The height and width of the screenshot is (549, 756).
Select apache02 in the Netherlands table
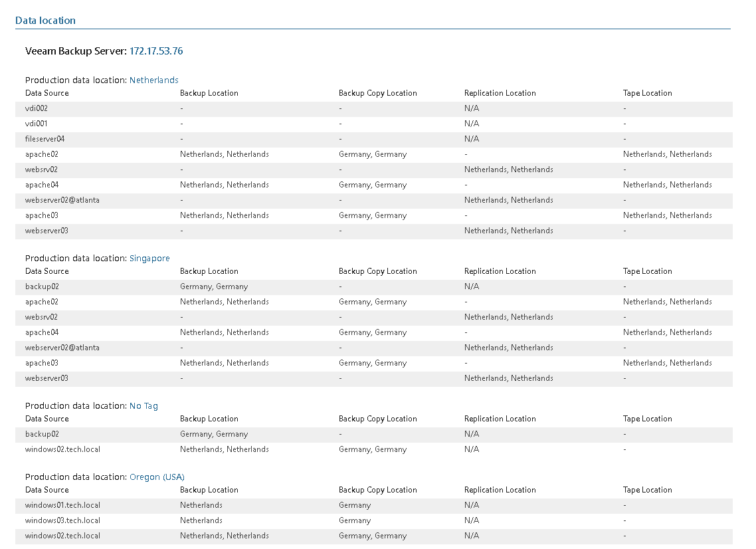coord(41,154)
